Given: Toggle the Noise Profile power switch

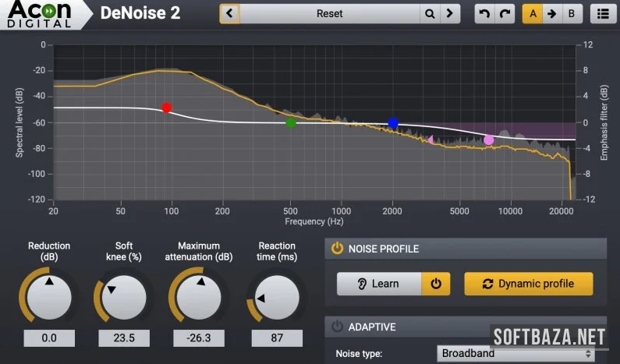Looking at the screenshot, I should pyautogui.click(x=337, y=249).
